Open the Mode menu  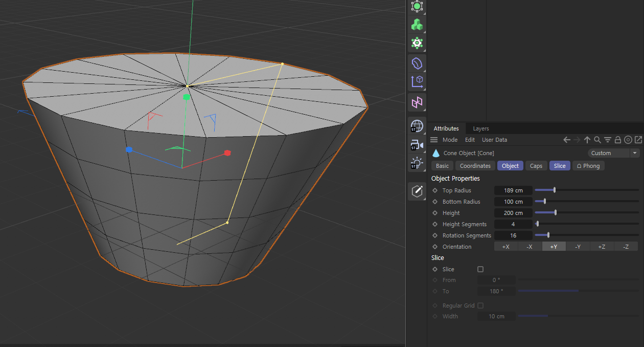tap(450, 140)
